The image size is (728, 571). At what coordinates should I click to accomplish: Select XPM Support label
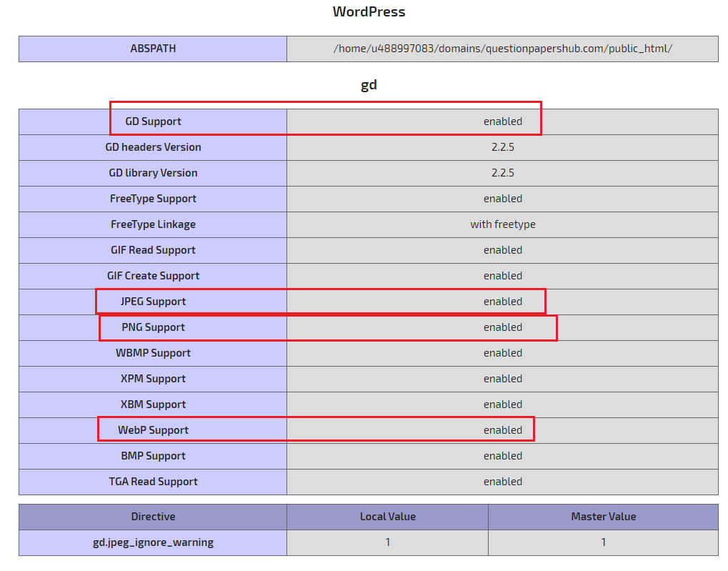click(x=153, y=379)
